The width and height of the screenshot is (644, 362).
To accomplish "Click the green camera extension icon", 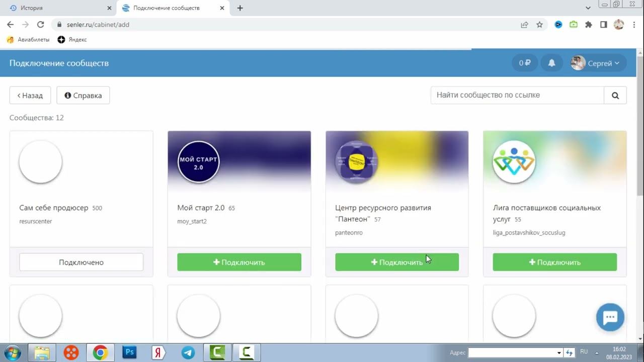I will (573, 24).
